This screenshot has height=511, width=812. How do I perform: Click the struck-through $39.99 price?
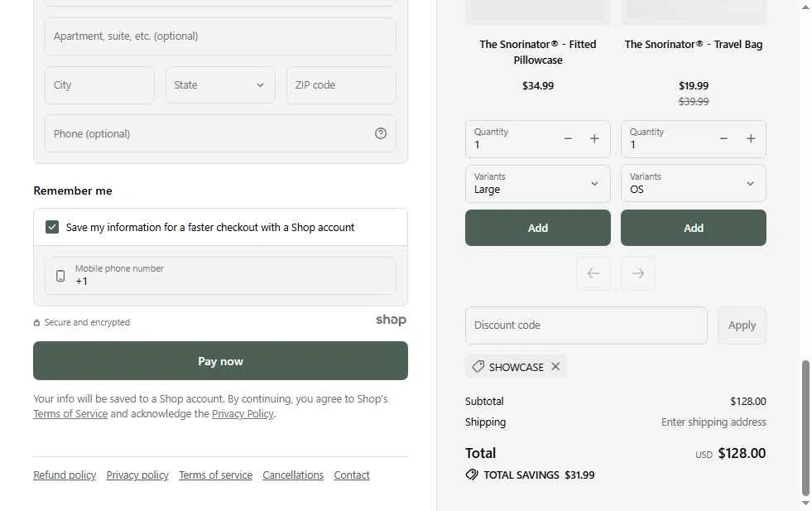coord(694,102)
